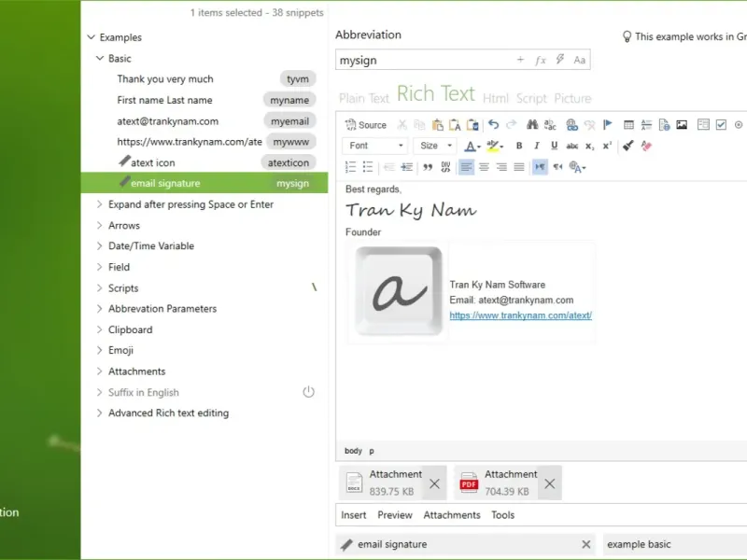Click the Source view toolbar button

[365, 125]
